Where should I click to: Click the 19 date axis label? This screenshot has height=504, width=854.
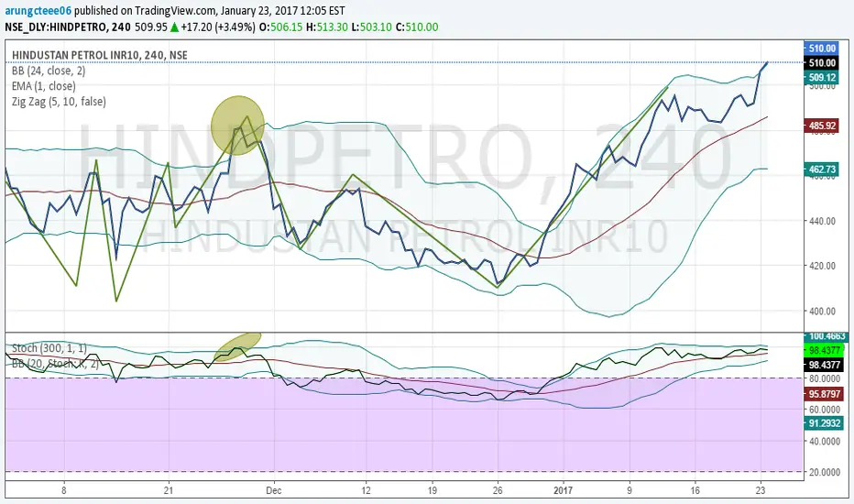coord(432,490)
